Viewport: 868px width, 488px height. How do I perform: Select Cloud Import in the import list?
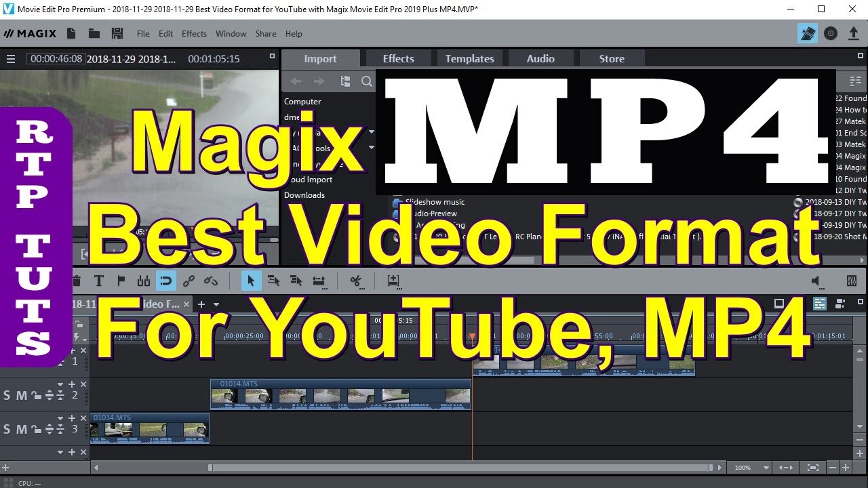click(x=308, y=180)
